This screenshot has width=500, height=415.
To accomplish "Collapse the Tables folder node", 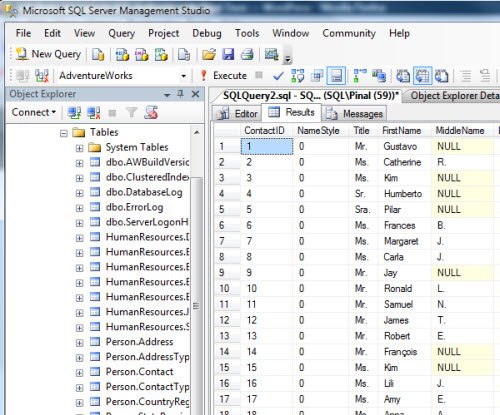I will [63, 134].
